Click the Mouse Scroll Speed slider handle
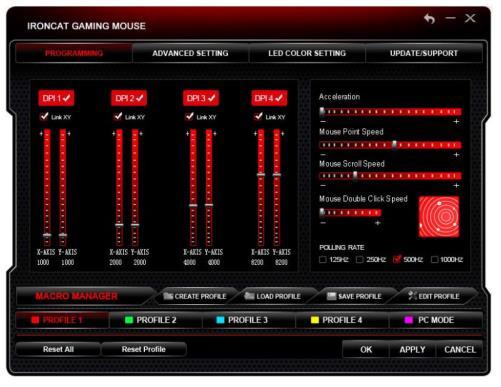Image resolution: width=501 pixels, height=387 pixels. [x=355, y=175]
